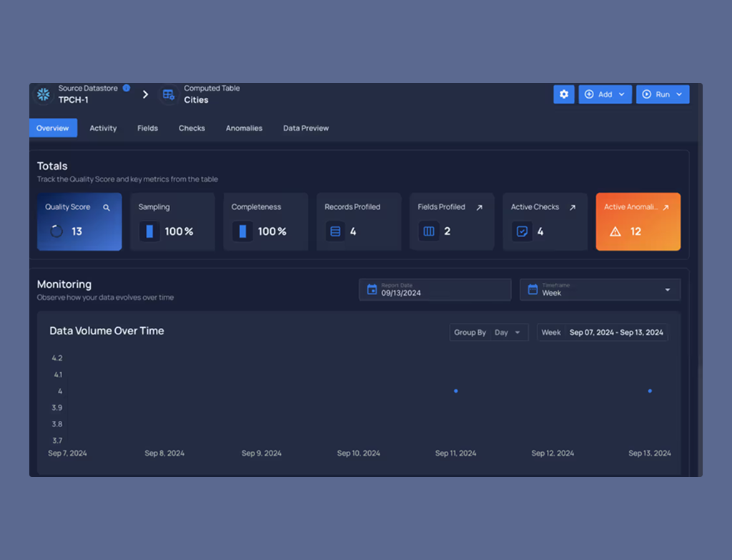Click the week range Sep 07 - Sep 13, 2024
Image resolution: width=732 pixels, height=560 pixels.
[x=616, y=332]
